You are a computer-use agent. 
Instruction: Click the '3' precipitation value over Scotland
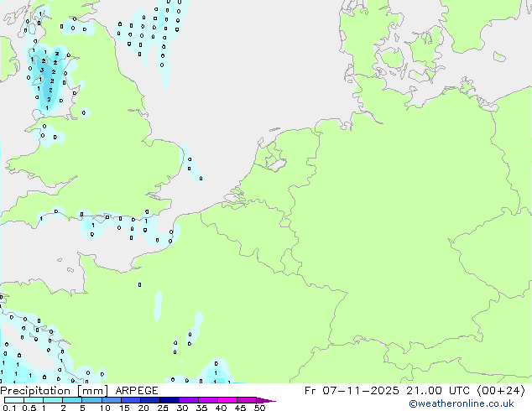(42, 70)
